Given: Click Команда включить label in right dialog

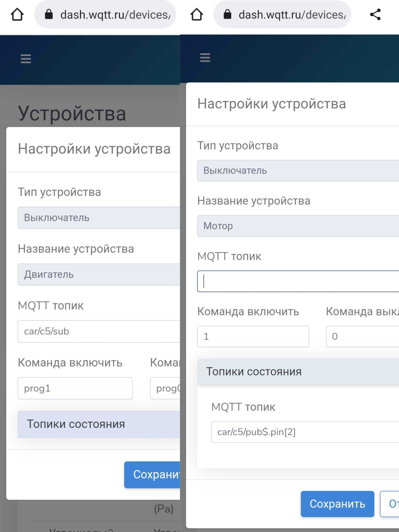Looking at the screenshot, I should (248, 311).
